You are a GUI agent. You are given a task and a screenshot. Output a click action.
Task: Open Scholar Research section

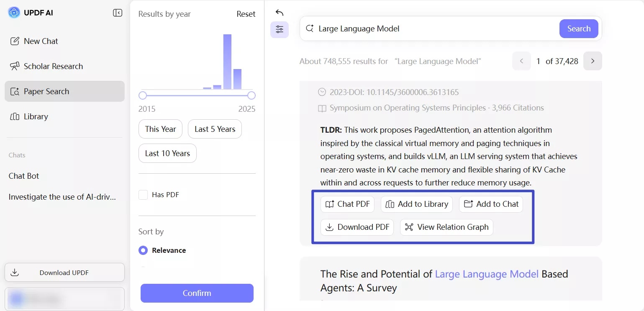tap(53, 66)
